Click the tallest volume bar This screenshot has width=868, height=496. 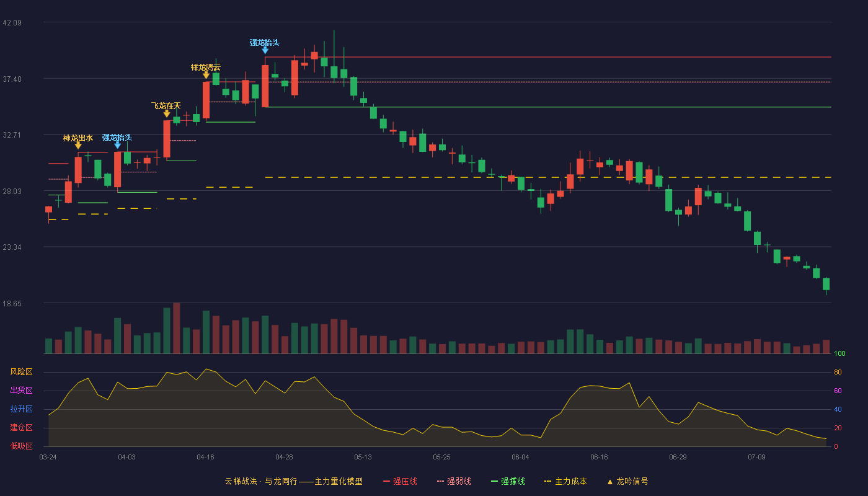pos(177,328)
